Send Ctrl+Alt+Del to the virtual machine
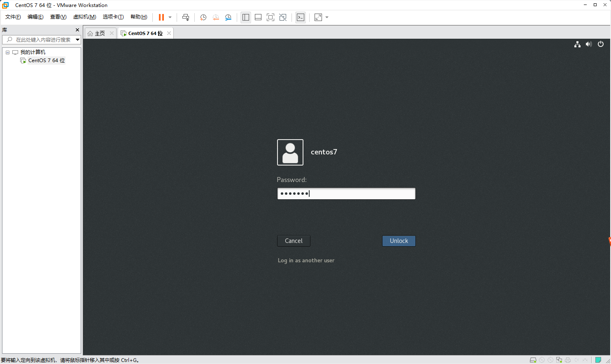 tap(186, 17)
